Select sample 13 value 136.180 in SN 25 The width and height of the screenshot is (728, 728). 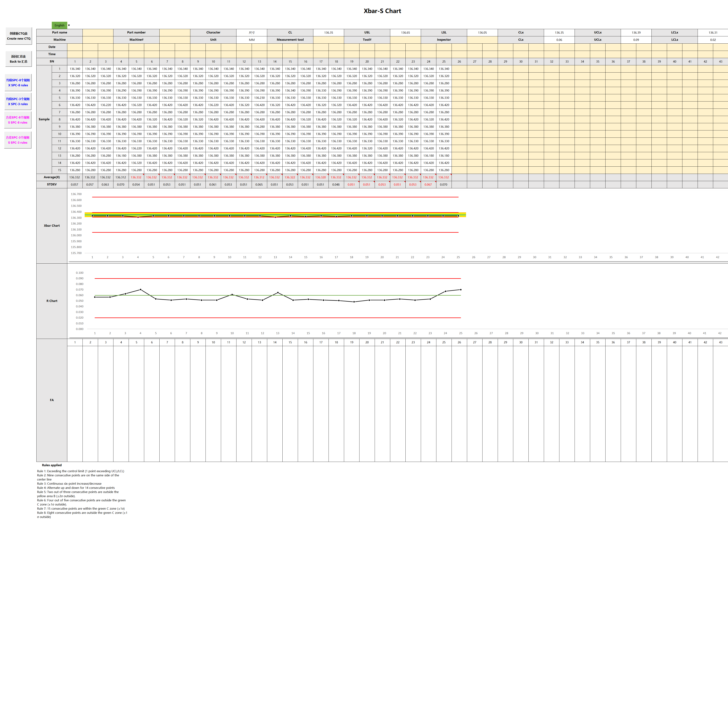click(x=444, y=156)
